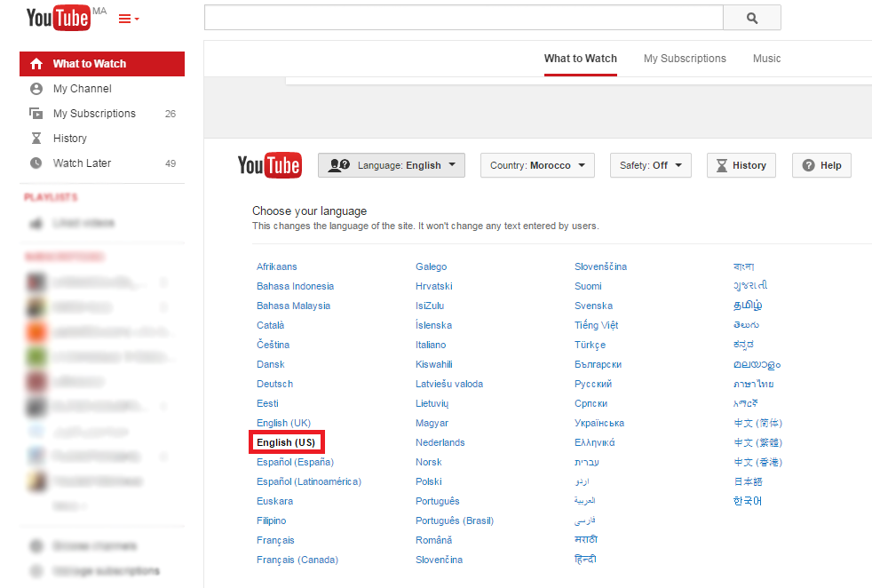
Task: Select Euskara language link
Action: click(x=274, y=501)
